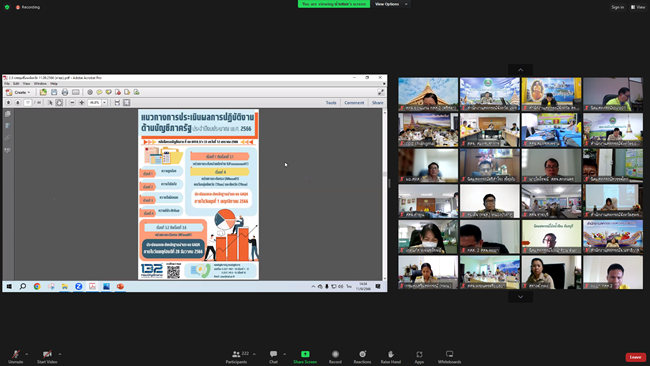The image size is (650, 366).
Task: Click the Recording indicator
Action: pos(28,7)
